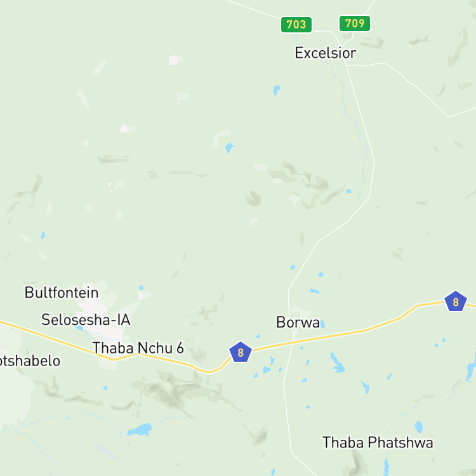Screen dimensions: 476x476
Task: Select the small pond right beside the Borwa label
Action: 322,324
